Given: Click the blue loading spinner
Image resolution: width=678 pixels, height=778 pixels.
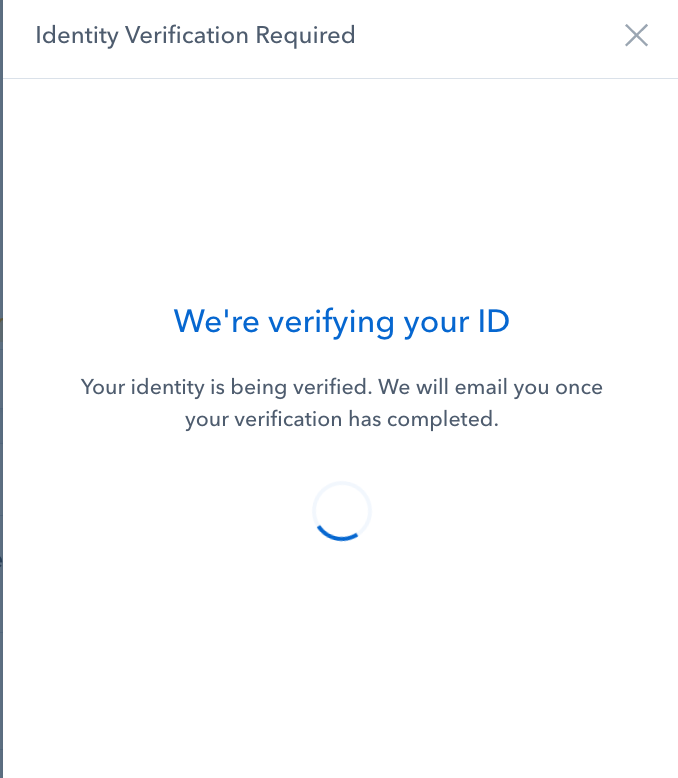Looking at the screenshot, I should click(x=342, y=512).
